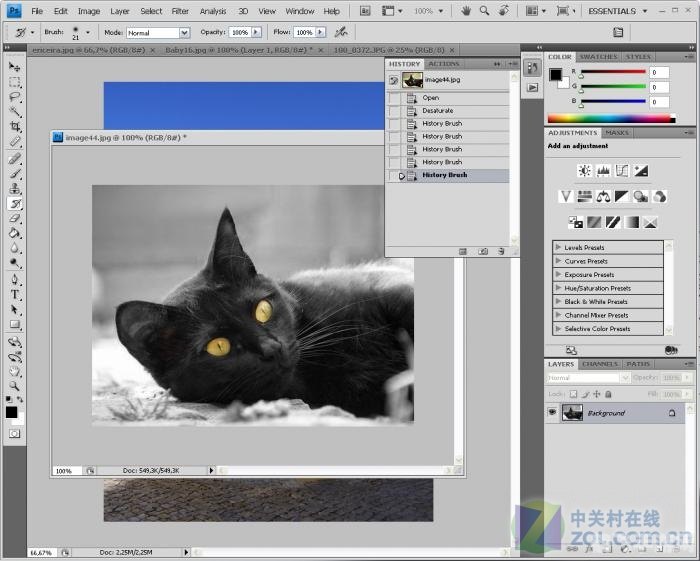Select the Move tool

click(x=15, y=66)
